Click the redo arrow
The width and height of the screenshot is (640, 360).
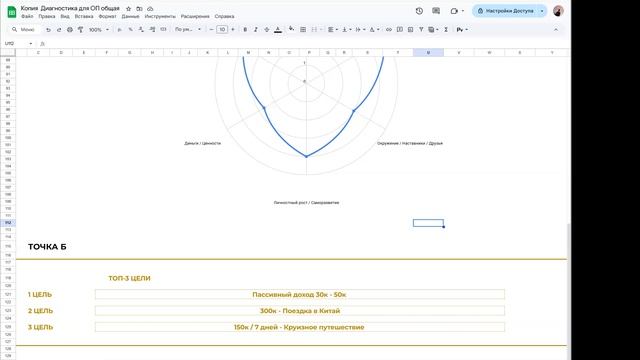point(59,29)
